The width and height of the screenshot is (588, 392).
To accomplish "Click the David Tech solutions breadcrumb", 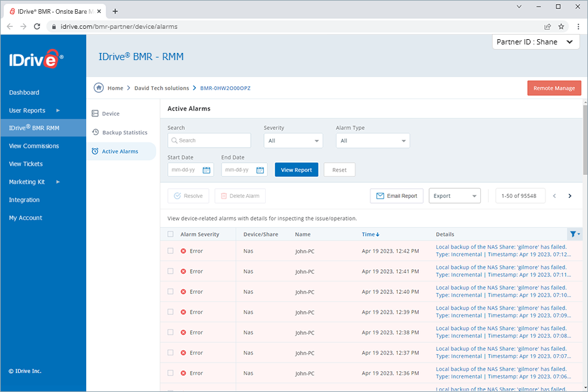I will [161, 88].
